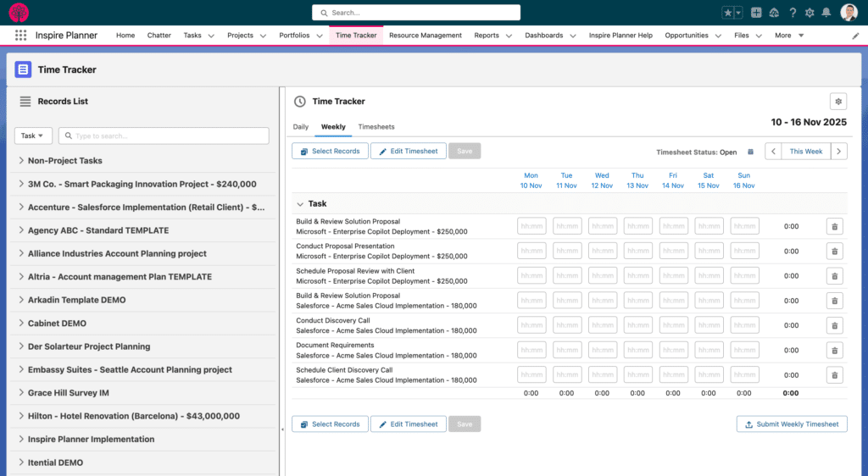Open the global actions plus icon

[x=756, y=13]
